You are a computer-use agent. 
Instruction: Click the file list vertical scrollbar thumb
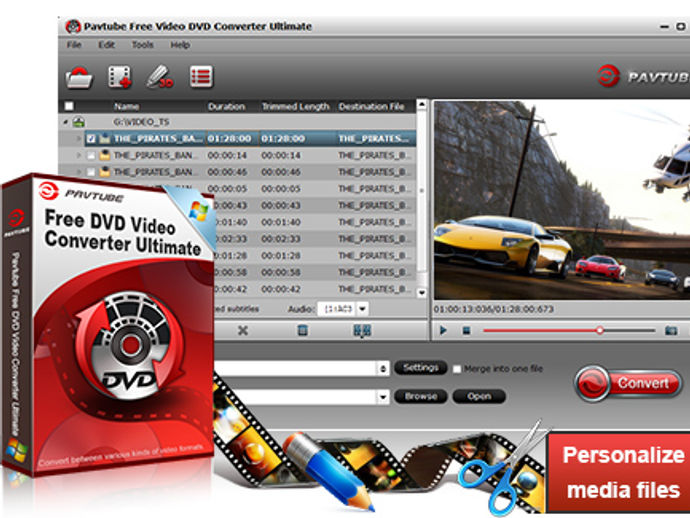[422, 191]
